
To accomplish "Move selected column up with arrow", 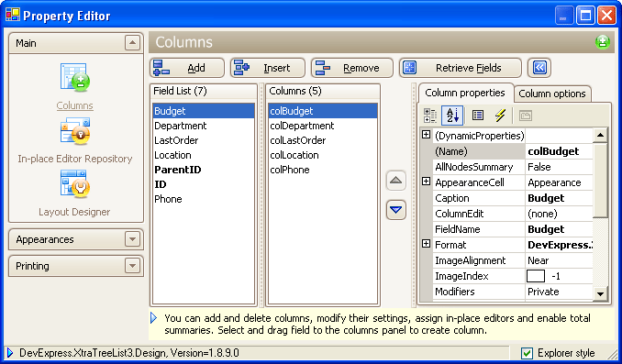I will (x=395, y=181).
